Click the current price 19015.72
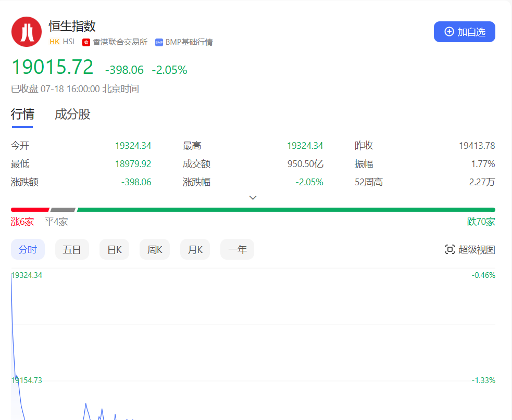This screenshot has height=420, width=512. (x=53, y=67)
